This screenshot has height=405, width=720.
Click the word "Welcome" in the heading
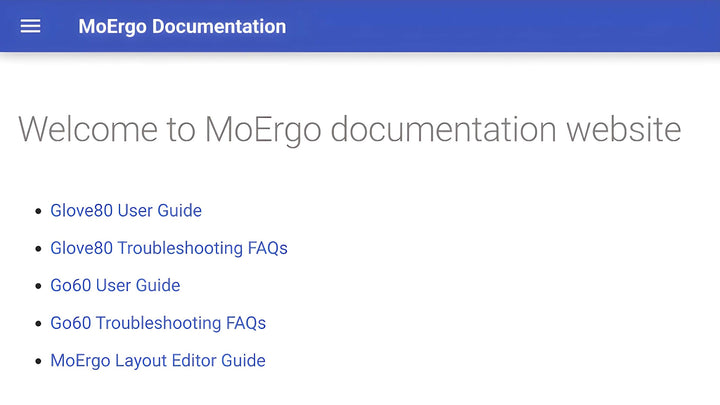coord(88,130)
